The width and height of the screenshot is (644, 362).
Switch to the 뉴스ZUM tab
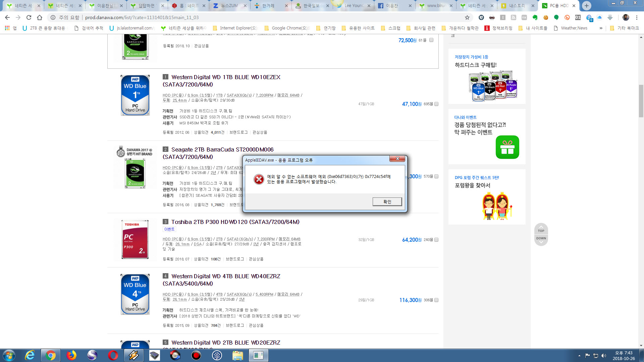(x=229, y=6)
